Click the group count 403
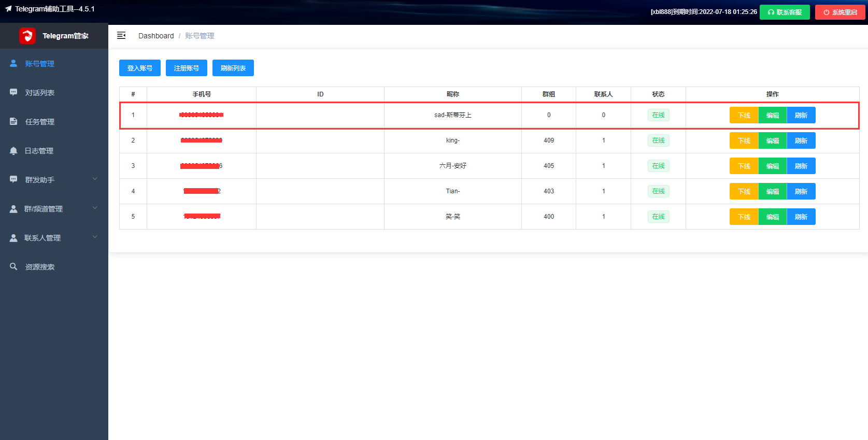Image resolution: width=868 pixels, height=440 pixels. point(549,191)
